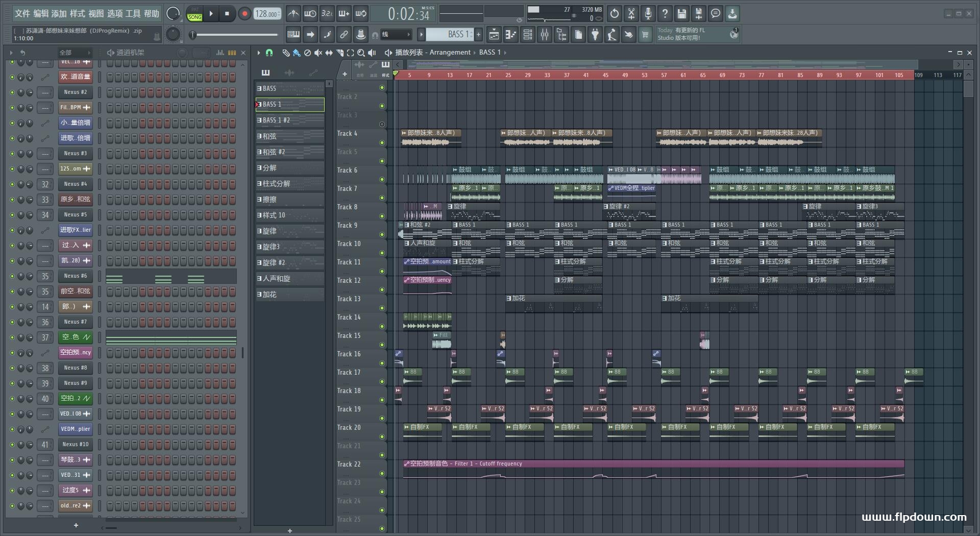Open the 线 snap setting dropdown
Screen dimensions: 980x536
pyautogui.click(x=396, y=35)
